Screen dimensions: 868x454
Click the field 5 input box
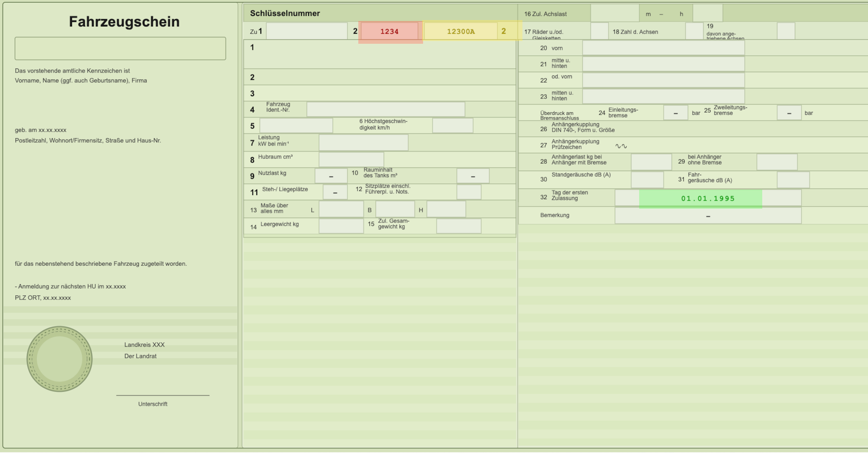tap(296, 125)
